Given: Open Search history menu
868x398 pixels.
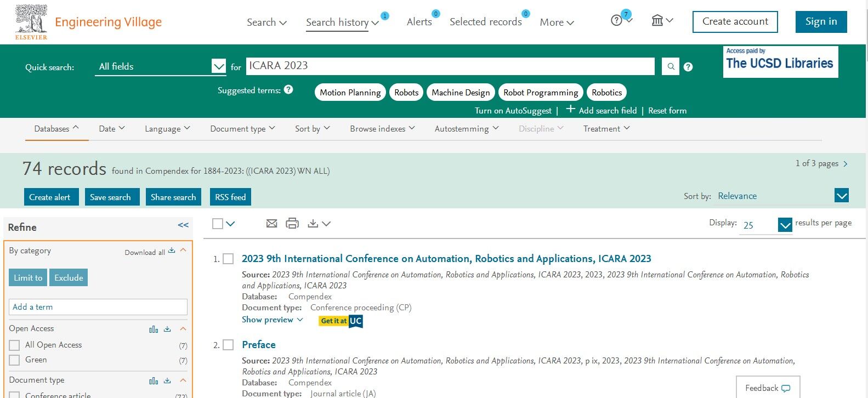Looking at the screenshot, I should coord(342,22).
